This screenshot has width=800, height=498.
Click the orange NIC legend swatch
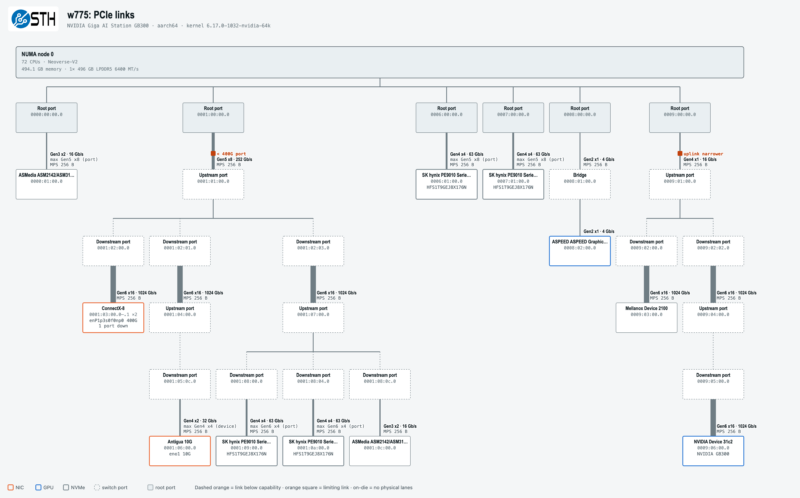pos(11,487)
